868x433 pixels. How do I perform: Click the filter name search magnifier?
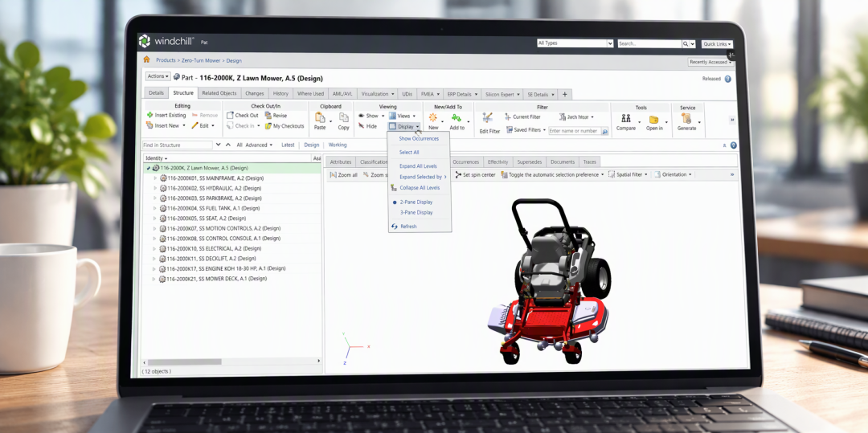click(604, 132)
